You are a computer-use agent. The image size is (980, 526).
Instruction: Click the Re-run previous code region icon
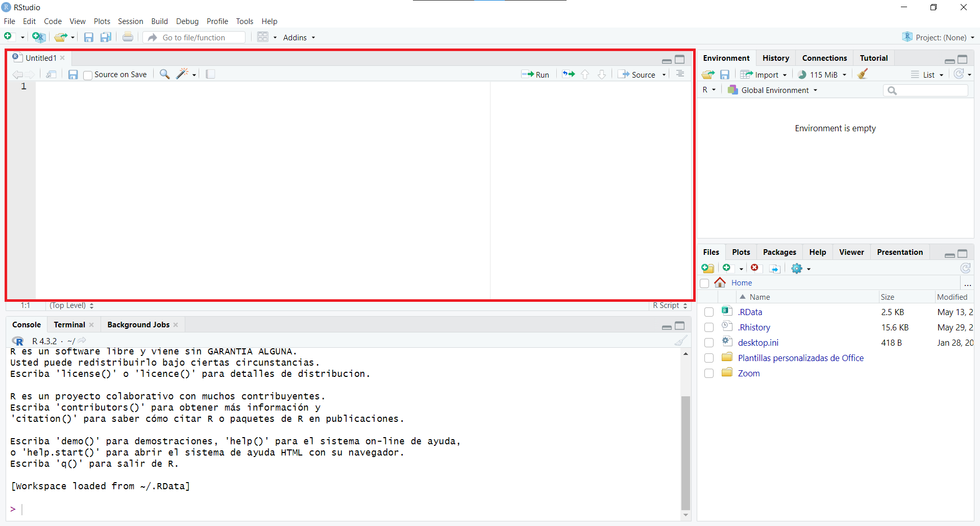(568, 75)
